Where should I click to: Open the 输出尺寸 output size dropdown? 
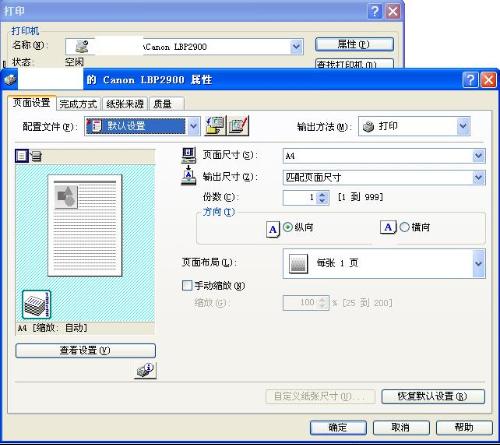(384, 177)
